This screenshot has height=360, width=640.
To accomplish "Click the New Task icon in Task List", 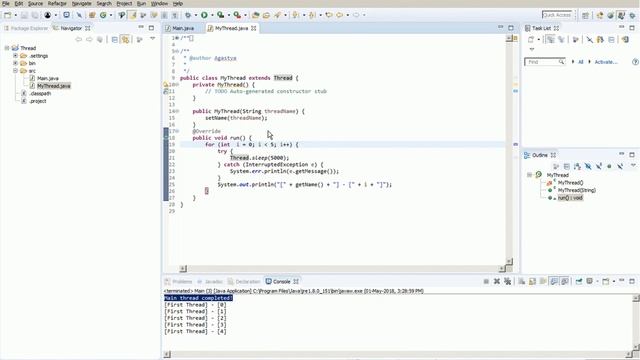I will 531,40.
